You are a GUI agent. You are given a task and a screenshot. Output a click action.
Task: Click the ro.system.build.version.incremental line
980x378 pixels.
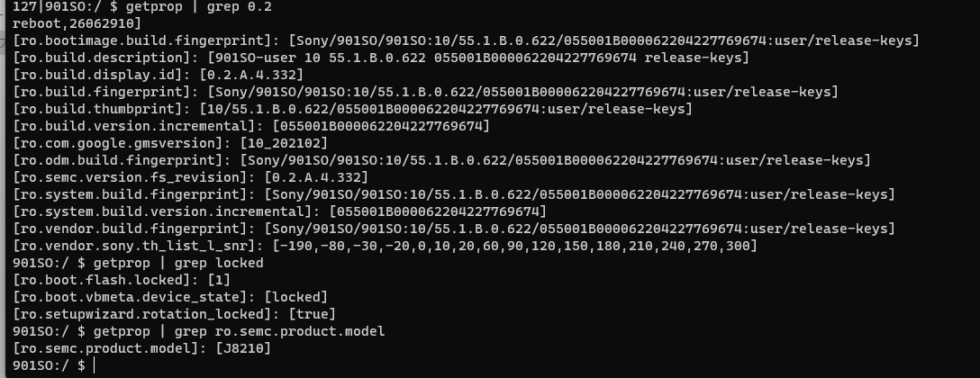tap(279, 211)
